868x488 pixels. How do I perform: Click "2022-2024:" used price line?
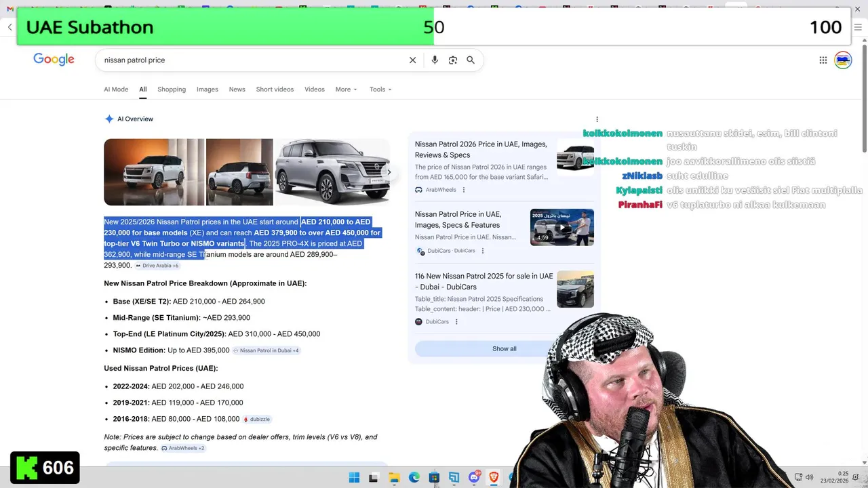178,386
